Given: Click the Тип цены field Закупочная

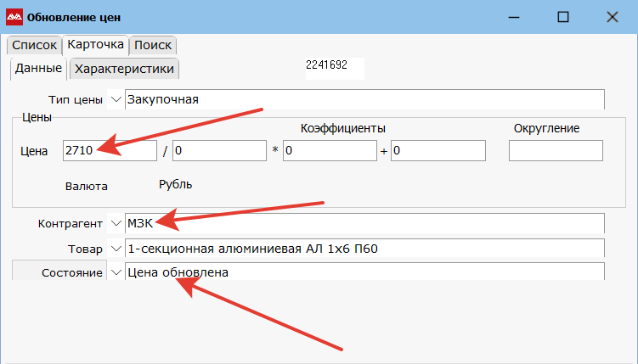Looking at the screenshot, I should coord(364,99).
